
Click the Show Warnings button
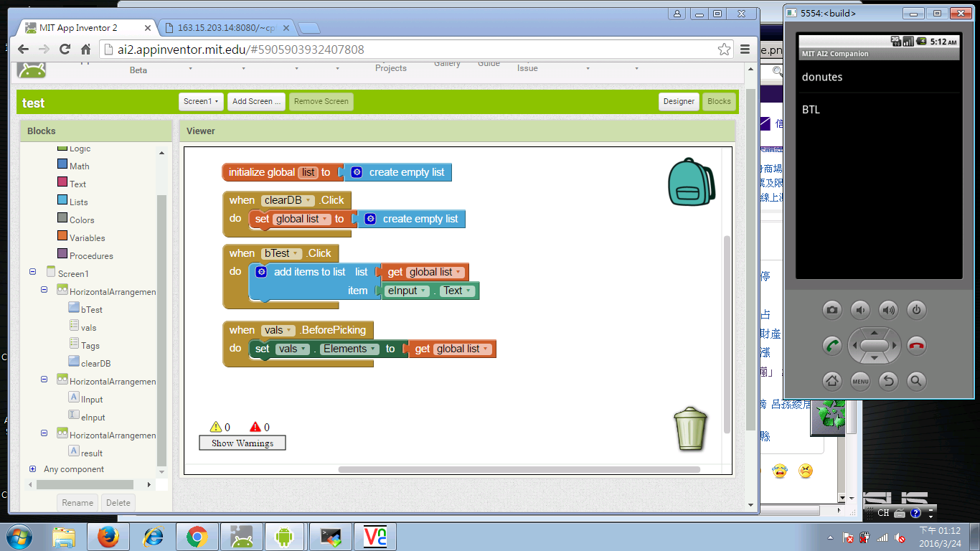242,443
